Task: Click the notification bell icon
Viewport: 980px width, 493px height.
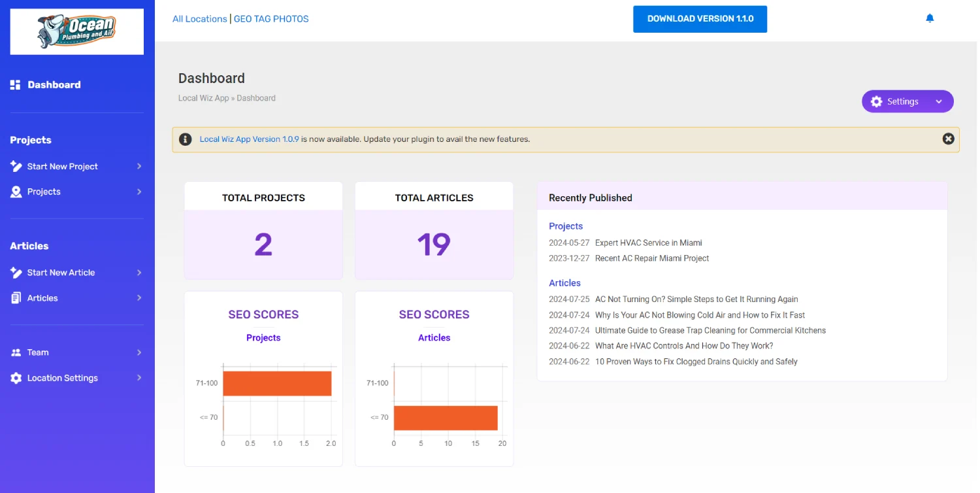Action: [x=930, y=18]
